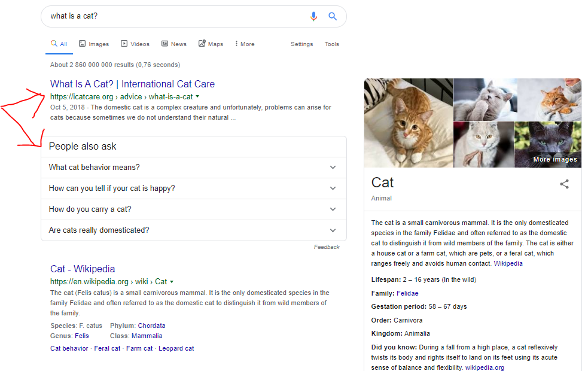
Task: Expand 'Are cats really domesticated?' question
Action: [193, 230]
